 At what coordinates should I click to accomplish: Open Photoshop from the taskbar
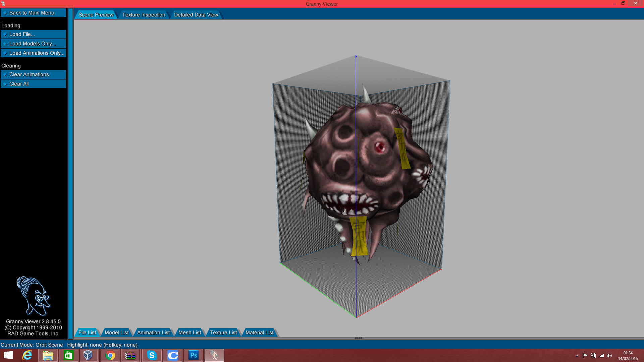click(194, 355)
